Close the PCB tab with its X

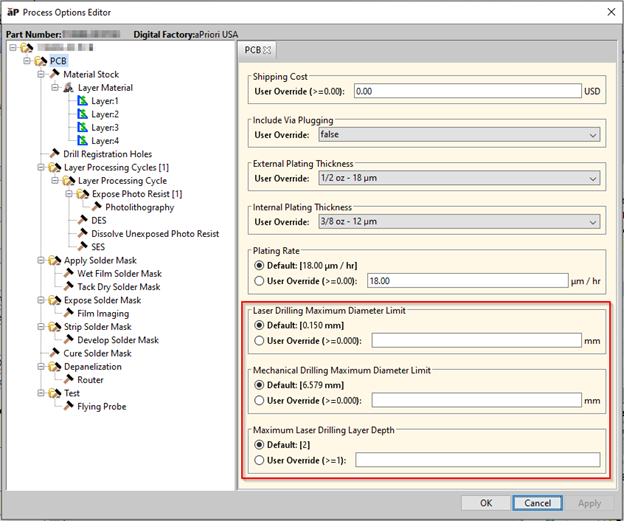pyautogui.click(x=267, y=50)
